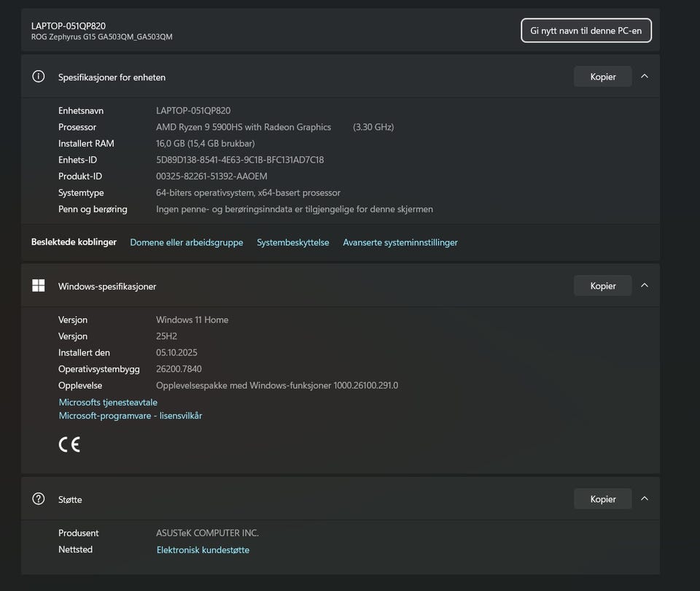Collapse the Spesifikasjoner for enheten section chevron
The height and width of the screenshot is (591, 700).
[x=644, y=77]
